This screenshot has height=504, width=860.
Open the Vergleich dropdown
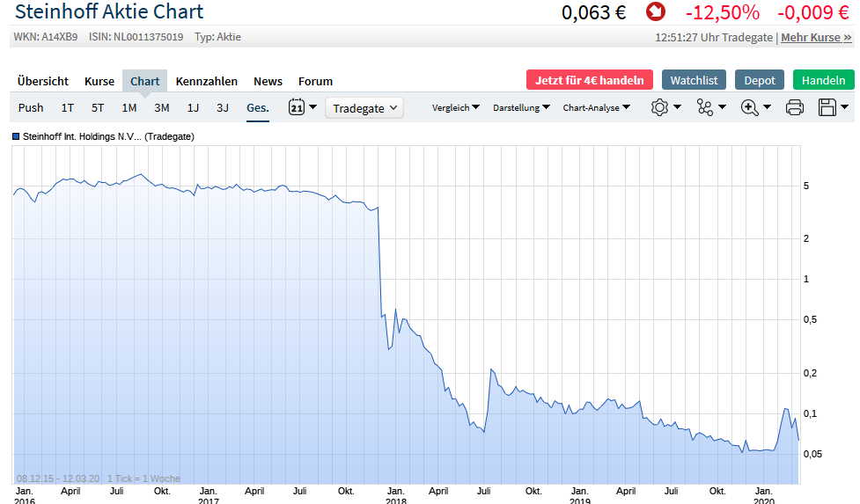(456, 107)
